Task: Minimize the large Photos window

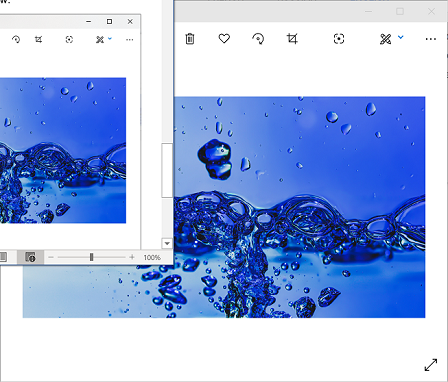Action: [x=368, y=12]
